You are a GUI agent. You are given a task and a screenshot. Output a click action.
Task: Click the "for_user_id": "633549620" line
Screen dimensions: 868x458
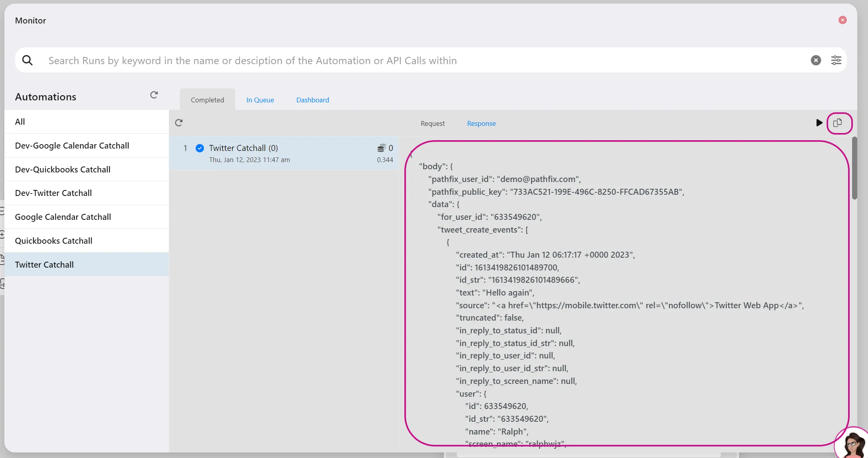point(490,217)
